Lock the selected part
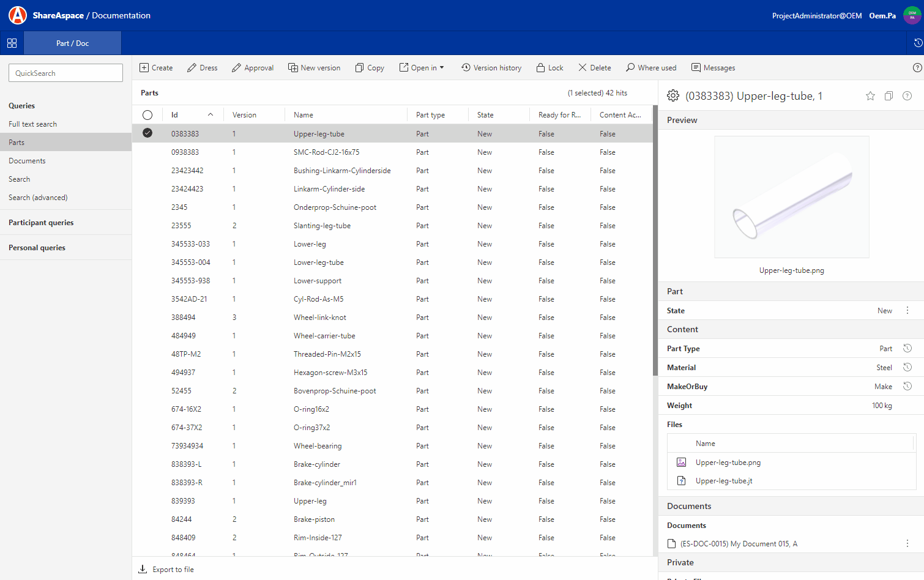 tap(549, 67)
